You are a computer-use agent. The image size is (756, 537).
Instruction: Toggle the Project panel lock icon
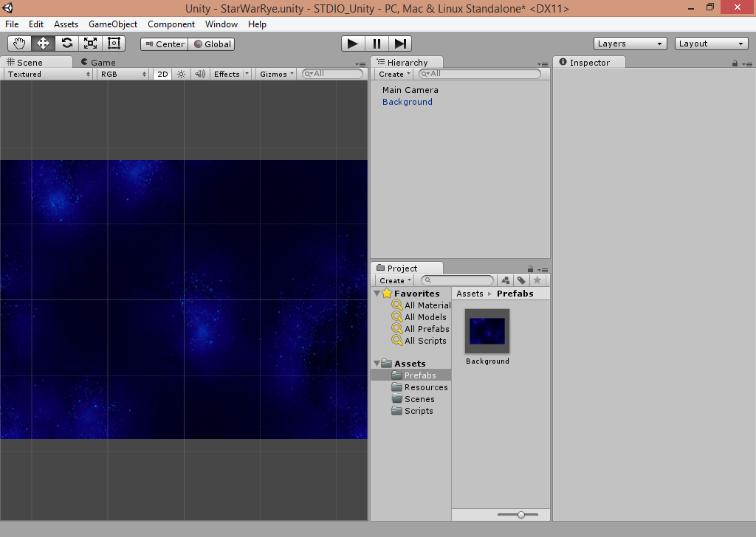click(530, 269)
